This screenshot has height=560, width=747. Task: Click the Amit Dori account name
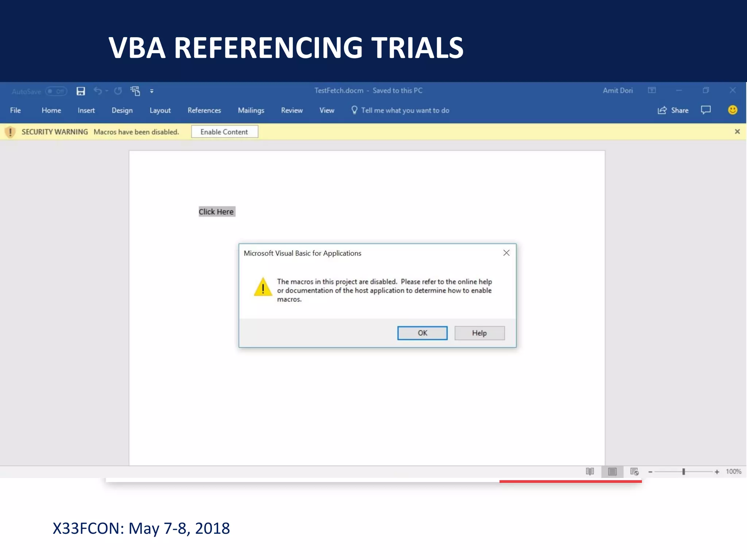[x=618, y=90]
